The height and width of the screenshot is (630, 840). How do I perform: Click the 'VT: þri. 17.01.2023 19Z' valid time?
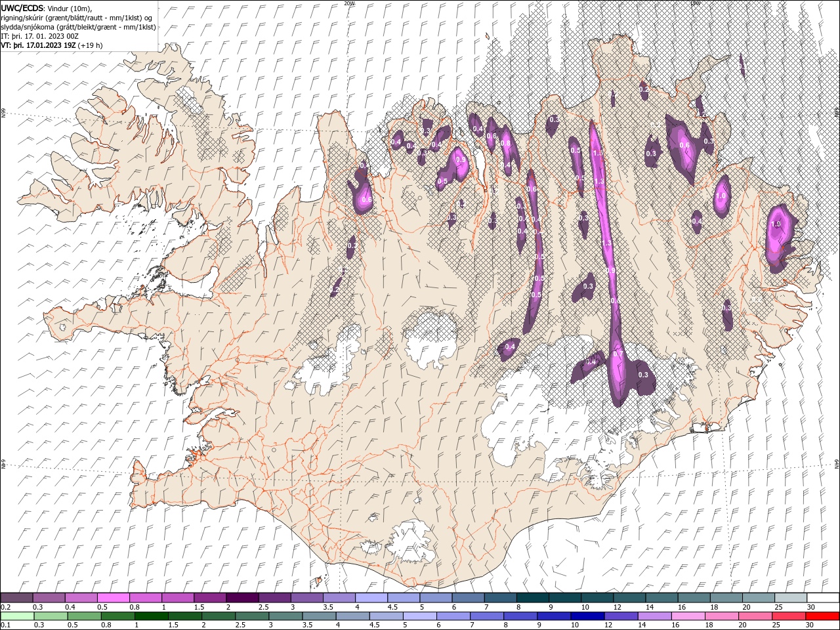pos(38,45)
